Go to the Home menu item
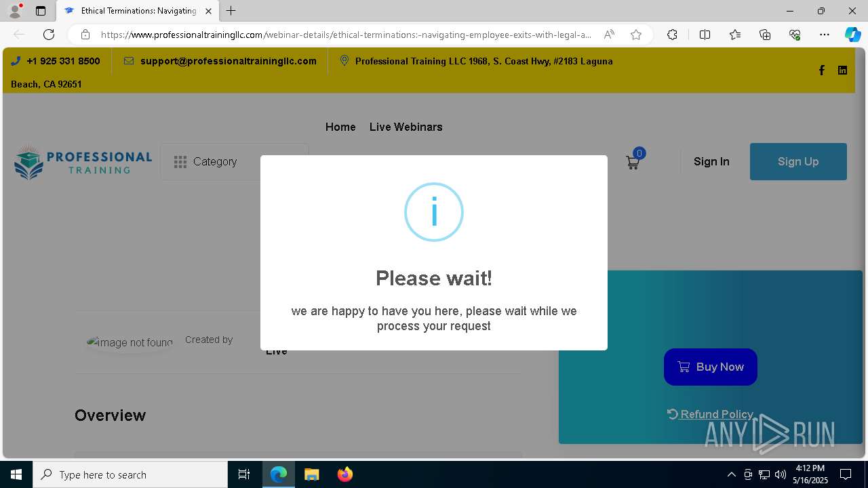Viewport: 868px width, 488px height. click(x=340, y=127)
